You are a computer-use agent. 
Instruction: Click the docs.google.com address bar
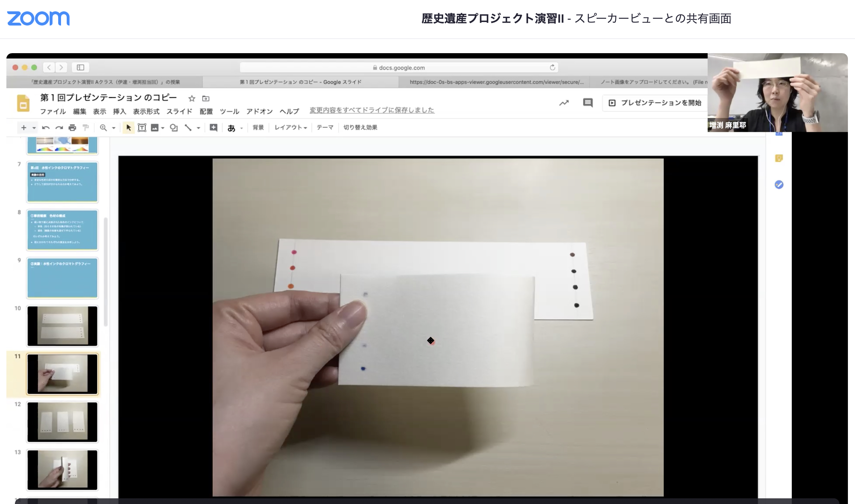click(x=399, y=67)
